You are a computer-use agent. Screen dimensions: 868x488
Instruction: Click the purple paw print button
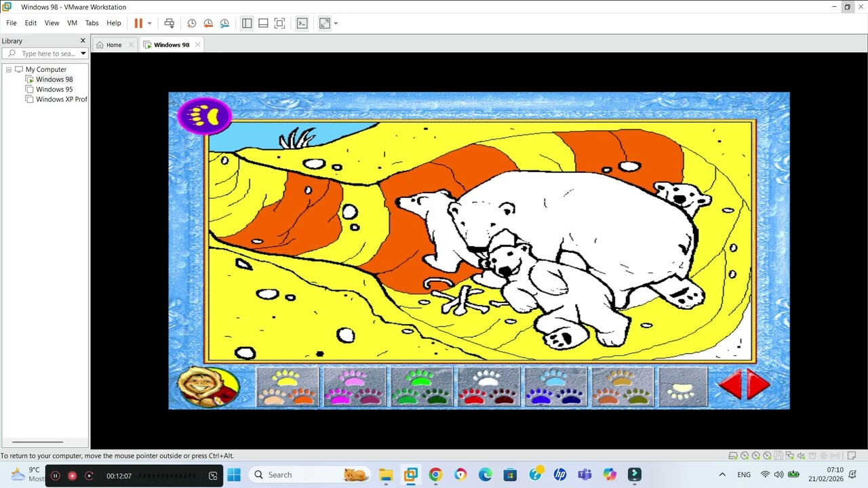[204, 117]
